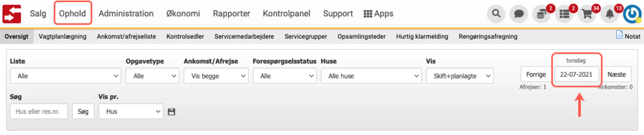The width and height of the screenshot is (644, 135).
Task: Open the Administration menu
Action: pyautogui.click(x=126, y=14)
